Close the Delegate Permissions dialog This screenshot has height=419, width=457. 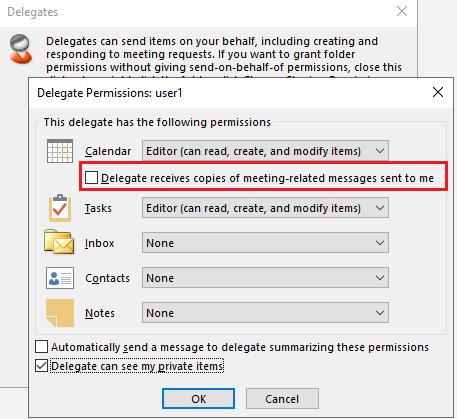[x=438, y=92]
